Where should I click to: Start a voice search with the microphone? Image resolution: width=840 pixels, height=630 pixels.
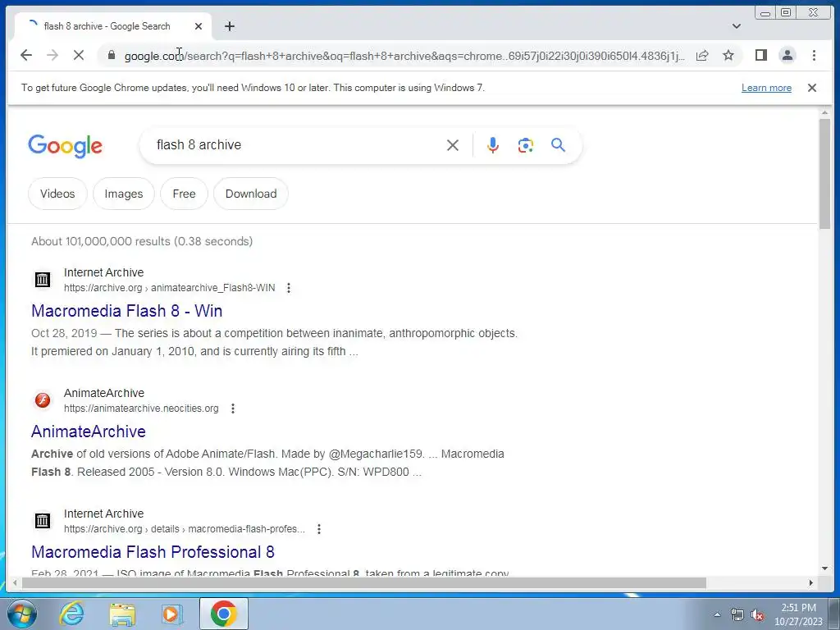coord(493,145)
